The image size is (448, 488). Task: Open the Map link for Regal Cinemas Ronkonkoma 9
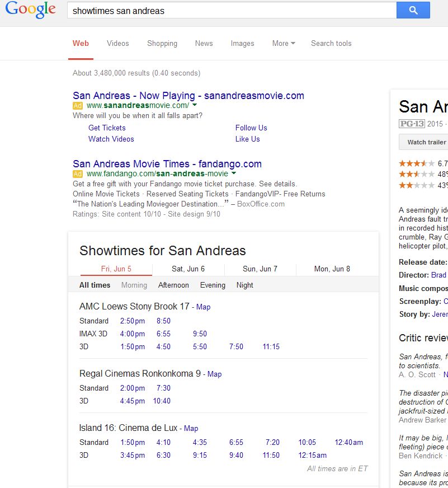coord(214,374)
